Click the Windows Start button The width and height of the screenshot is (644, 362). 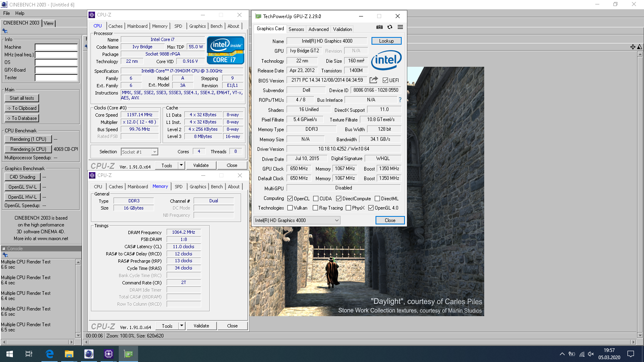10,354
